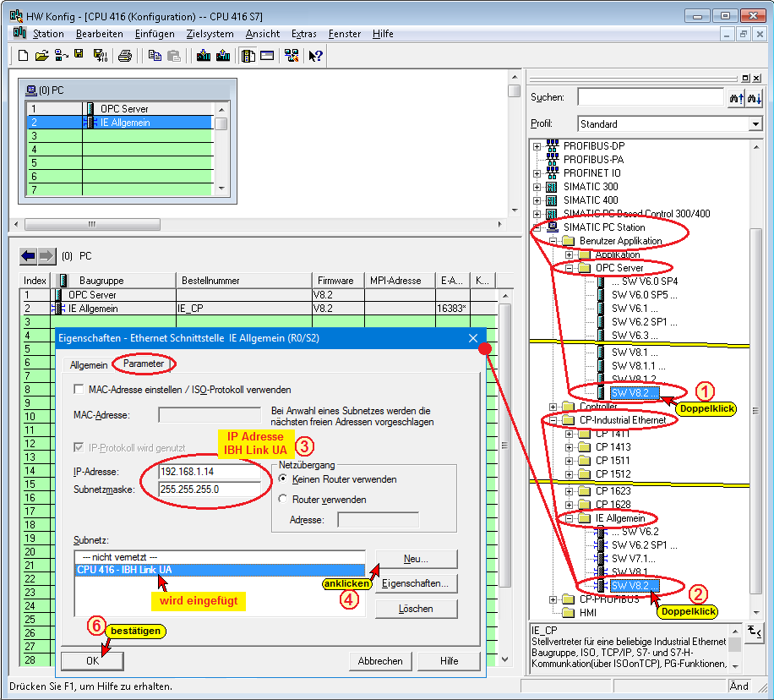Click the rack slot list scrollbar thumb

click(221, 123)
